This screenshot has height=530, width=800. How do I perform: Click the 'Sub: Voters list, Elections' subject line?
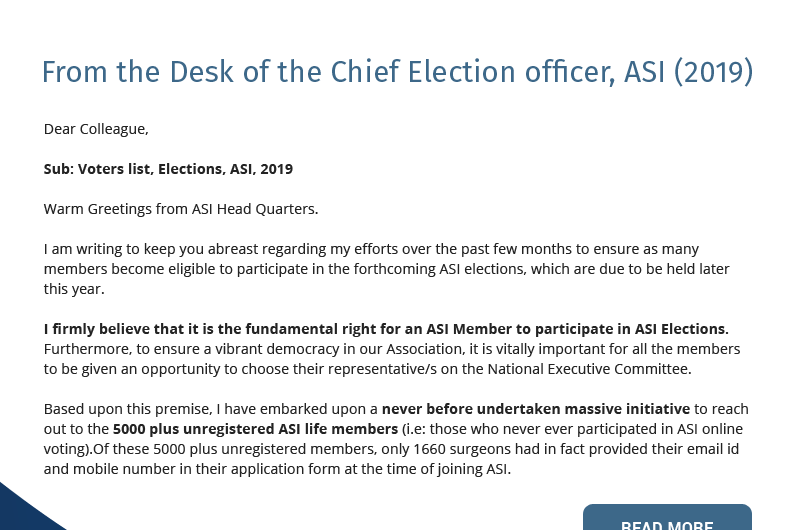coord(168,169)
